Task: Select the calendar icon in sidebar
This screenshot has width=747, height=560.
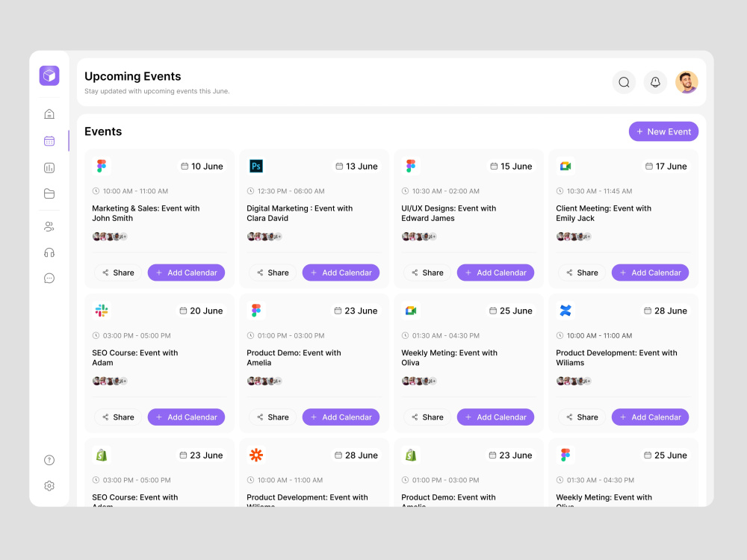Action: (x=49, y=141)
